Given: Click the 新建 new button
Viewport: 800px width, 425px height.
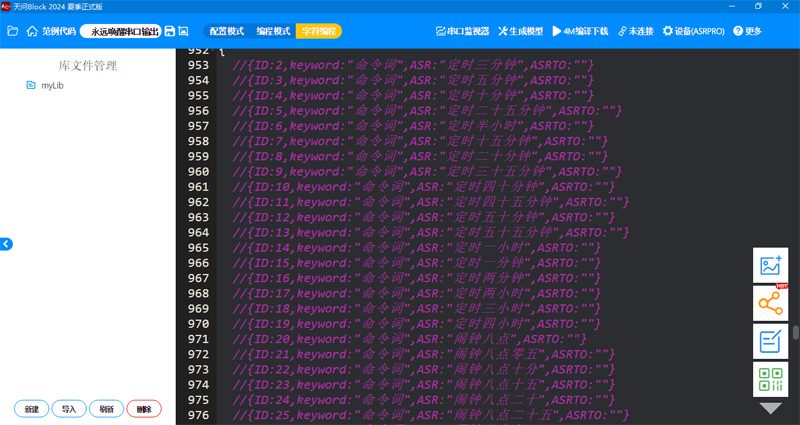Looking at the screenshot, I should point(32,409).
